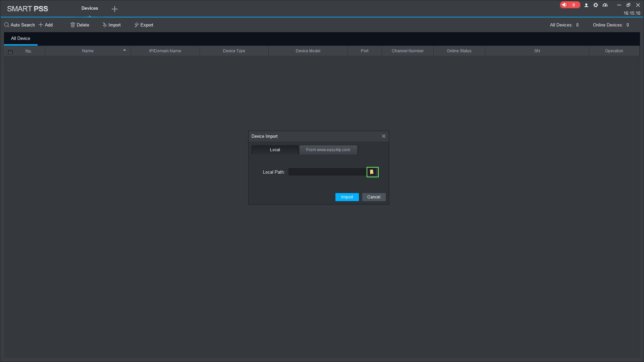Click Delete with the trash icon
The width and height of the screenshot is (644, 362).
click(x=80, y=25)
